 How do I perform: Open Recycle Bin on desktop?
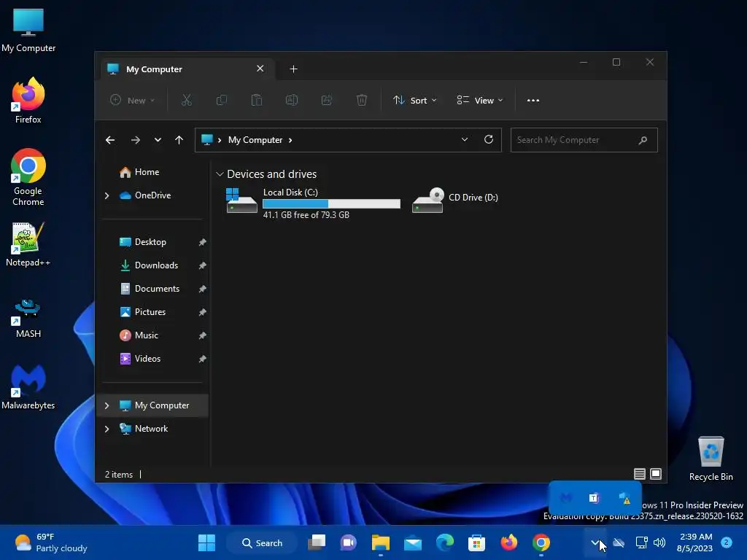click(711, 459)
